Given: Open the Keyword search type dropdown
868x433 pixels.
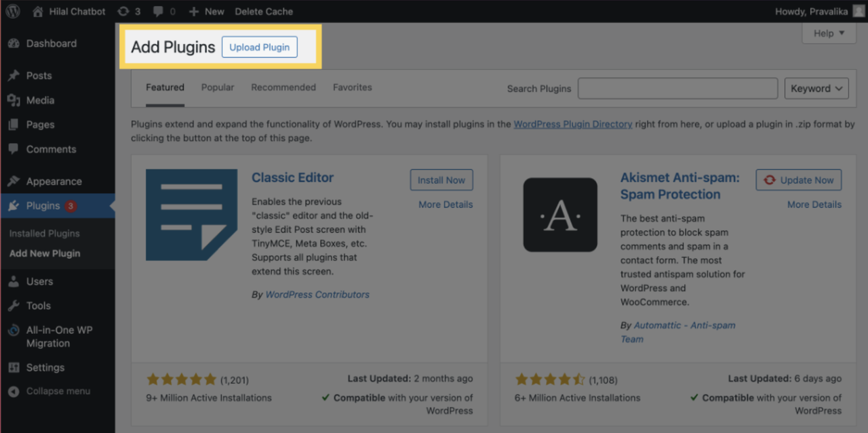Looking at the screenshot, I should click(x=816, y=88).
